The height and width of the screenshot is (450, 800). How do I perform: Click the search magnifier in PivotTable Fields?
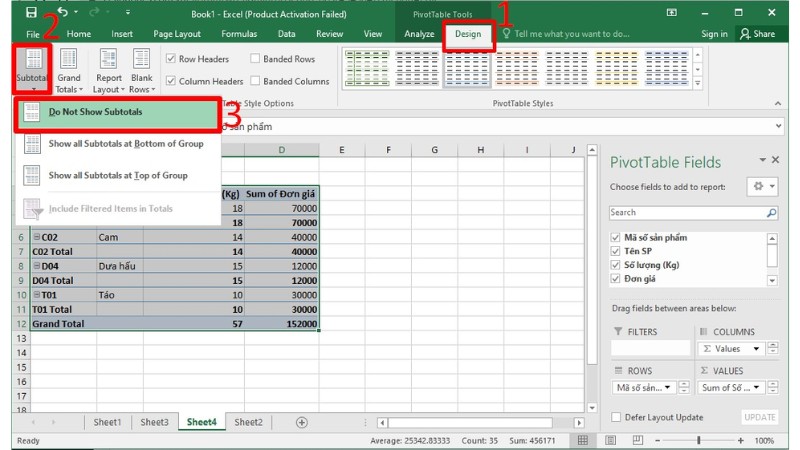point(771,213)
